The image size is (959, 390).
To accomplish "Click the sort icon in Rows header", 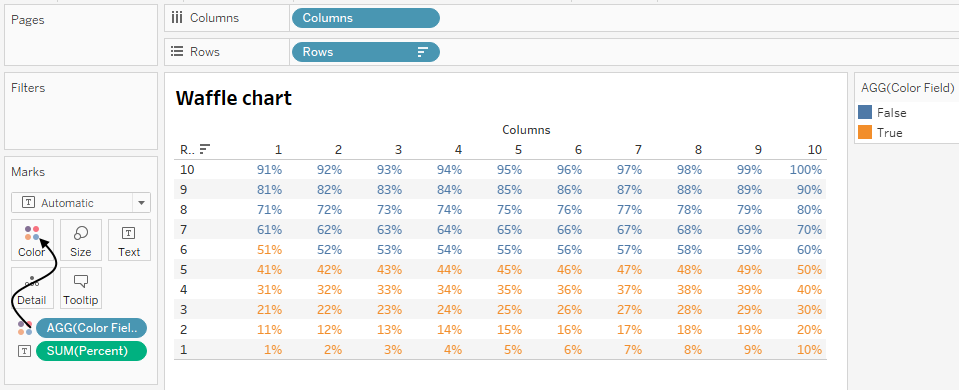I will coord(205,149).
